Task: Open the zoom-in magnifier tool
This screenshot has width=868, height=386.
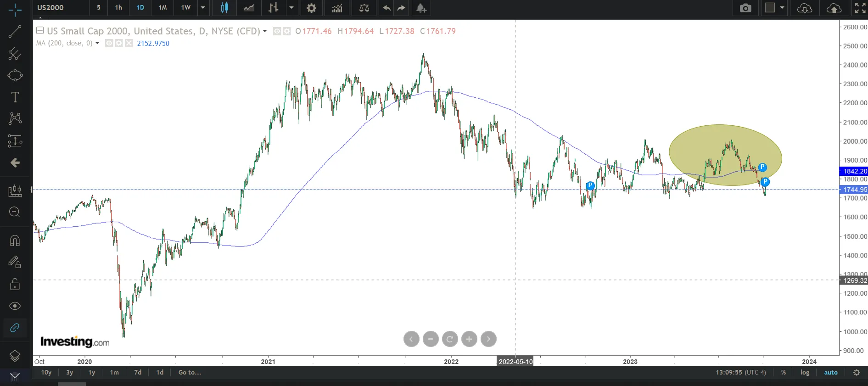Action: tap(15, 212)
